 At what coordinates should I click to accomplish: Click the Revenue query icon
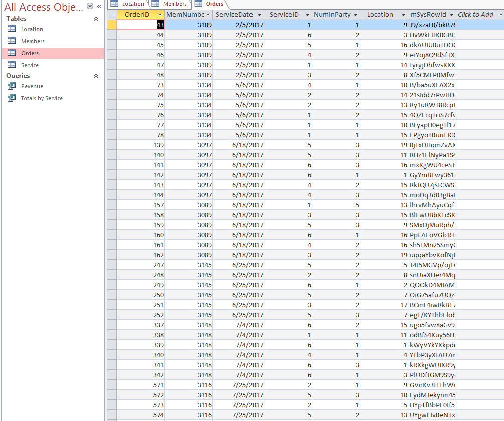(x=12, y=85)
